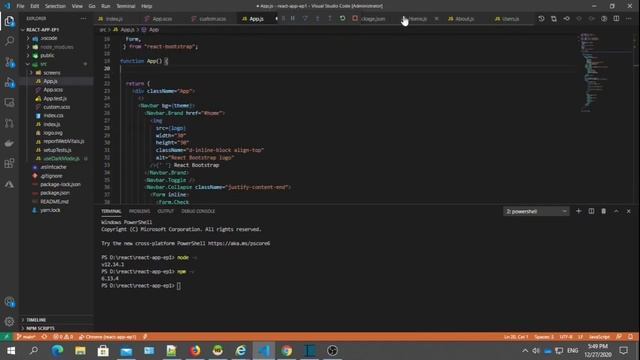The image size is (640, 360).
Task: Open the Manage gear icon
Action: (x=9, y=322)
